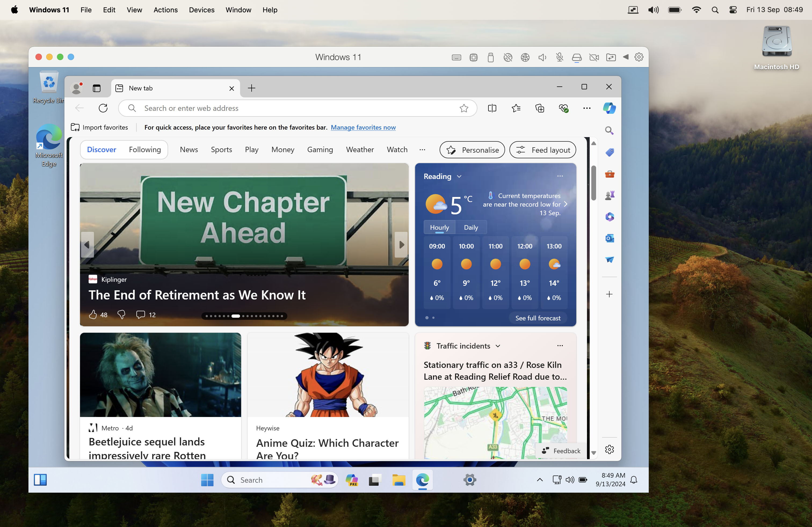The image size is (812, 527).
Task: Switch to the Following feed tab
Action: (145, 150)
